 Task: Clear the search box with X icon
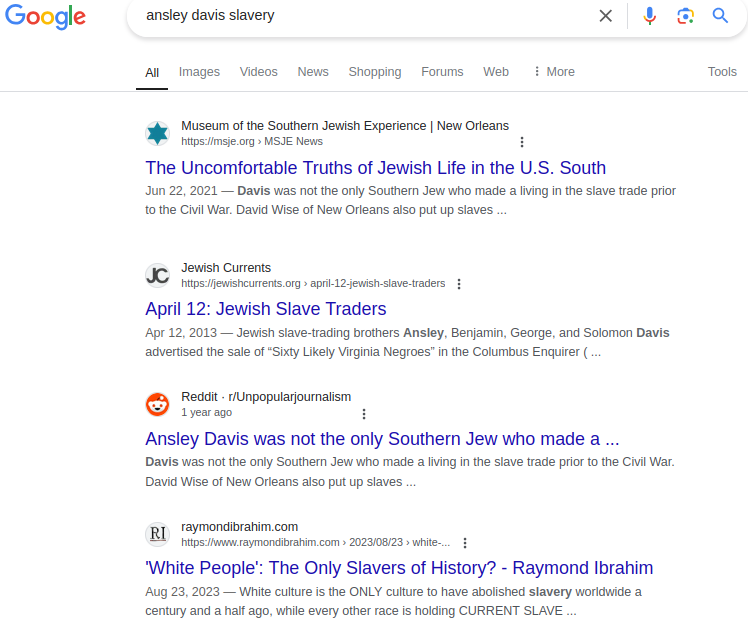coord(605,16)
